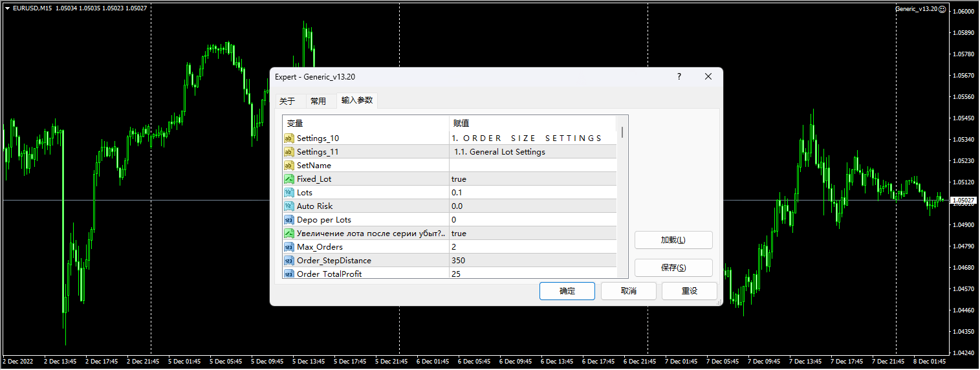Select value 1.1. General Lot Settings

(x=499, y=151)
